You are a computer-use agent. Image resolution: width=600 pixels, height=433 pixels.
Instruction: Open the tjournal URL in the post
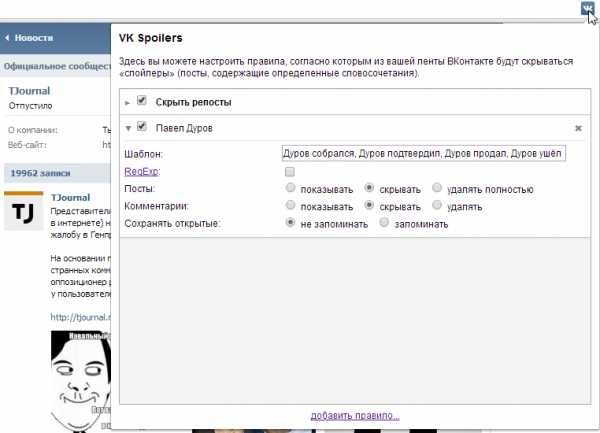click(81, 317)
